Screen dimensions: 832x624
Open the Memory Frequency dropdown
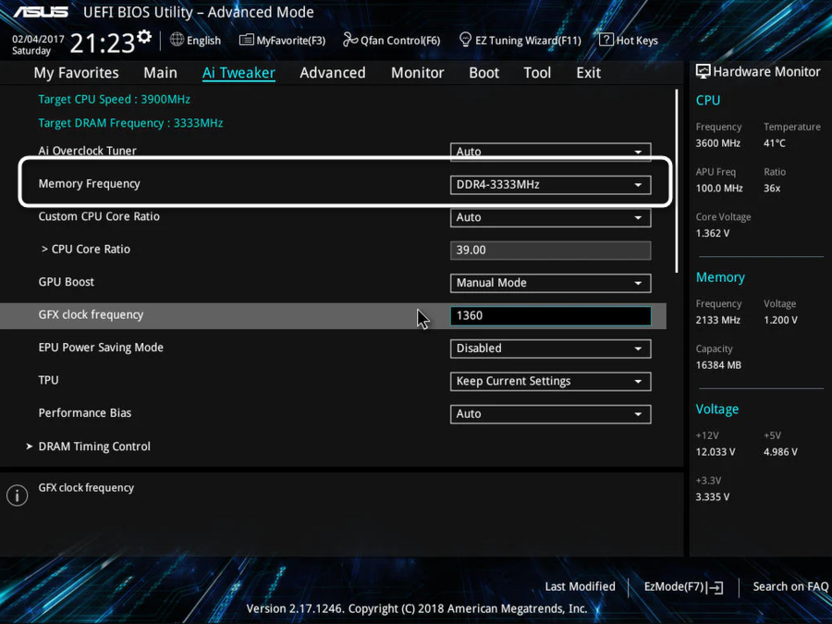point(550,185)
